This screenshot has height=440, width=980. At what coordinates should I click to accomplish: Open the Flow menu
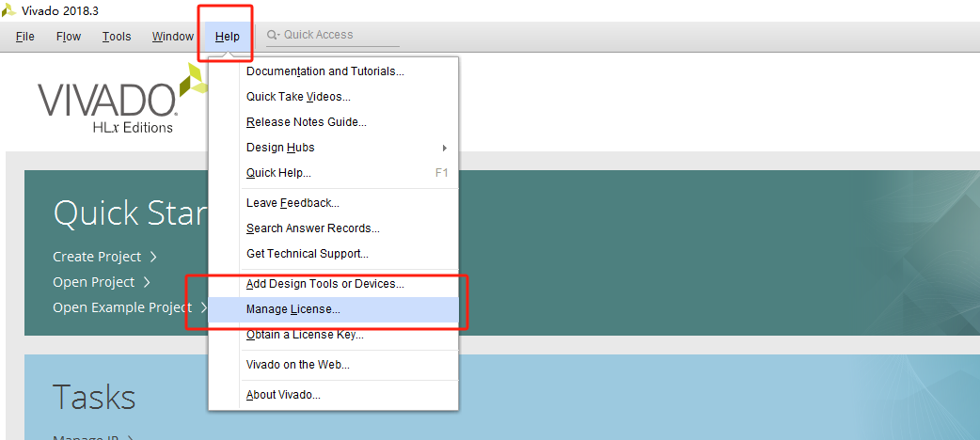click(68, 37)
